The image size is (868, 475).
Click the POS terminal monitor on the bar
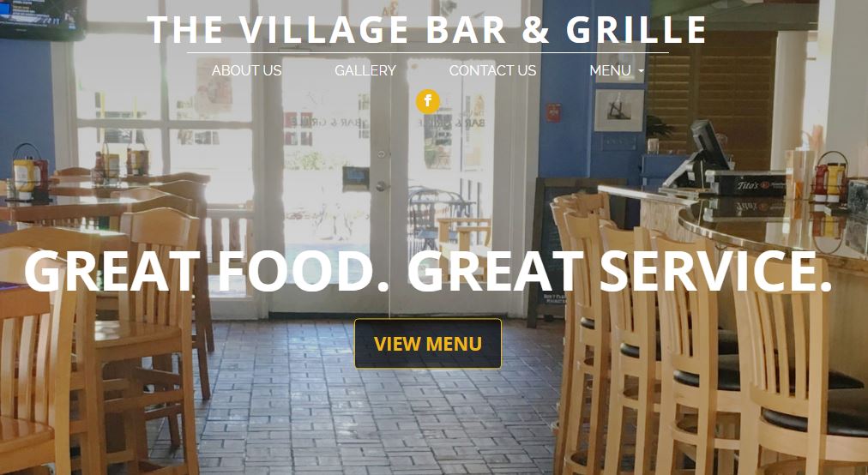(708, 145)
